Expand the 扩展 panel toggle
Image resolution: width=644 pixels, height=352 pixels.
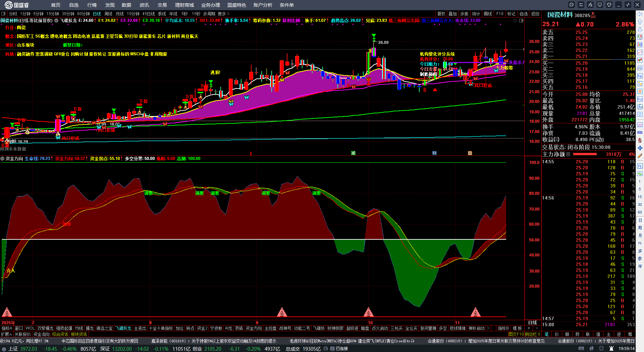click(x=6, y=334)
